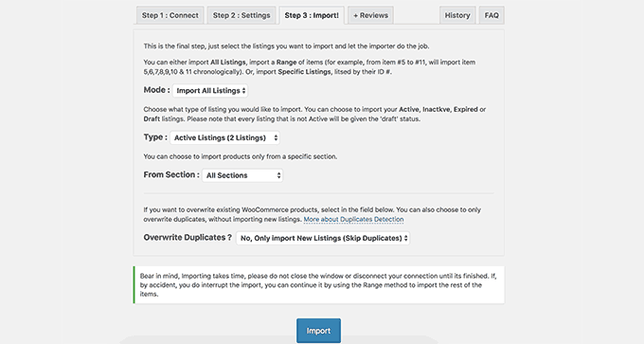Open the From Section dropdown (All Sections)
This screenshot has height=344, width=644.
(x=242, y=175)
